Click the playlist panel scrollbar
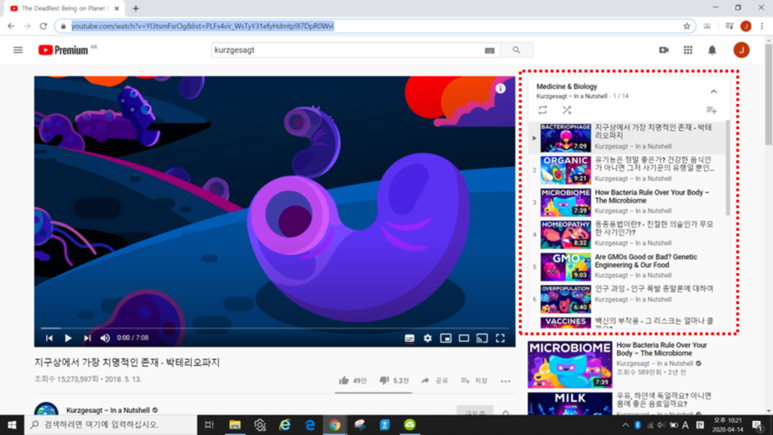The height and width of the screenshot is (435, 773). point(728,168)
